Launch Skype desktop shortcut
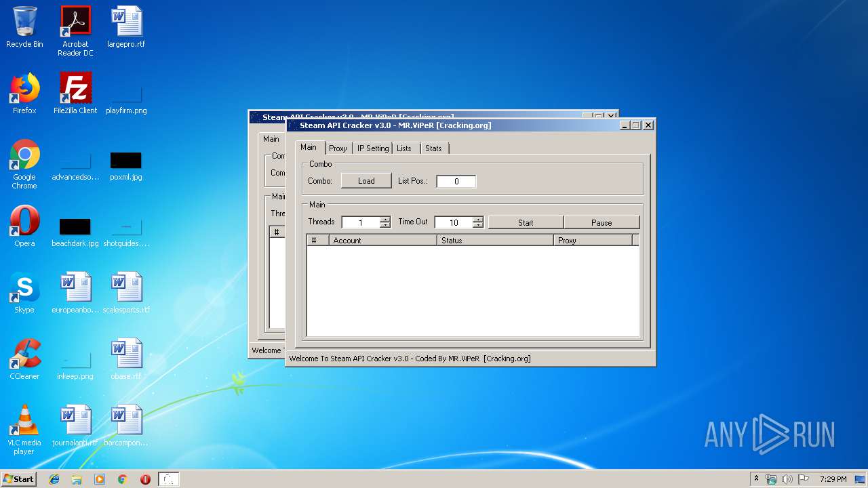The width and height of the screenshot is (868, 488). pos(24,293)
